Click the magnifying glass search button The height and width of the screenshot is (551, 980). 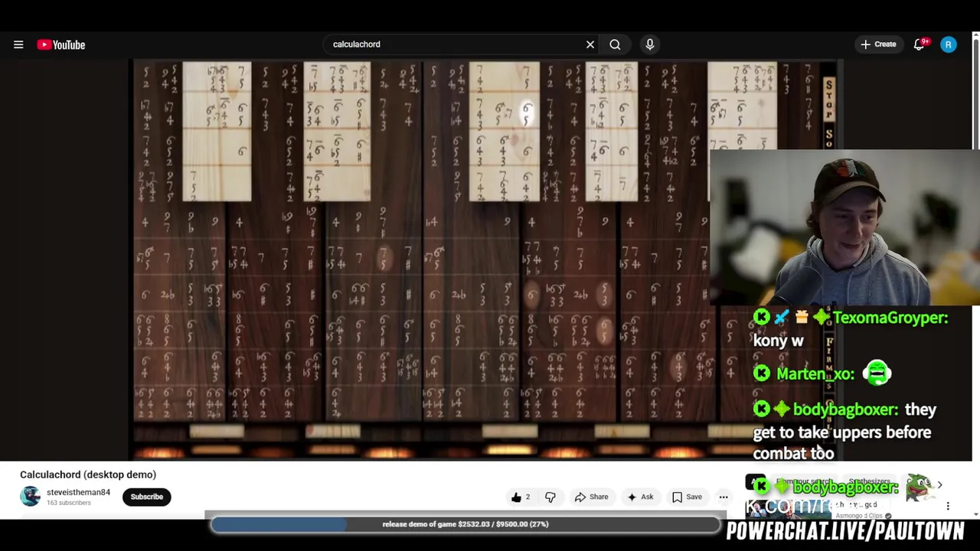615,44
